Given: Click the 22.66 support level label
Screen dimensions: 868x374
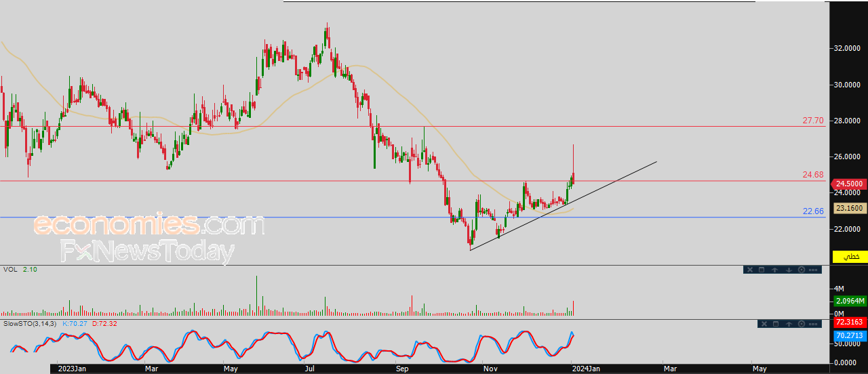Looking at the screenshot, I should tap(813, 211).
